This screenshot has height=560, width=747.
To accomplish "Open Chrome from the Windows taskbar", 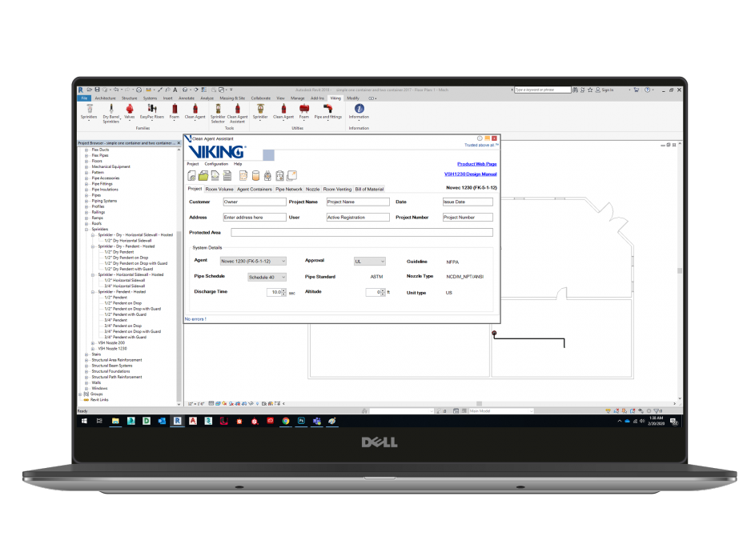I will click(x=286, y=421).
